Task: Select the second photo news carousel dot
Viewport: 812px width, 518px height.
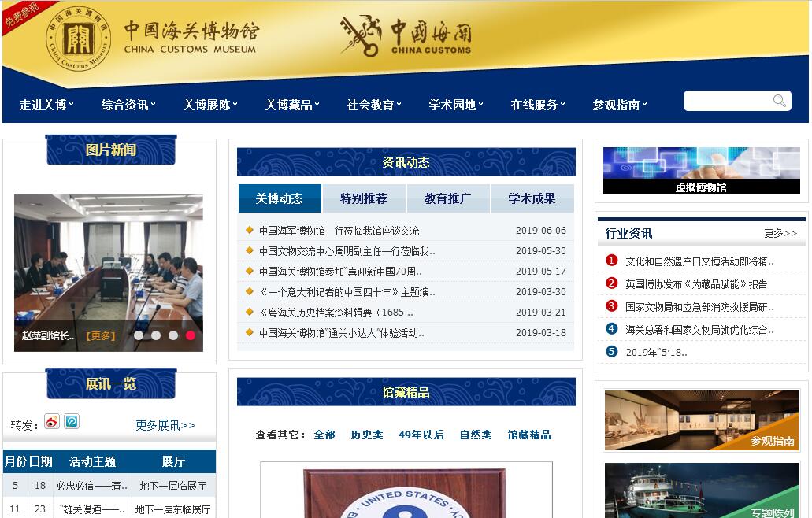Action: pos(156,335)
